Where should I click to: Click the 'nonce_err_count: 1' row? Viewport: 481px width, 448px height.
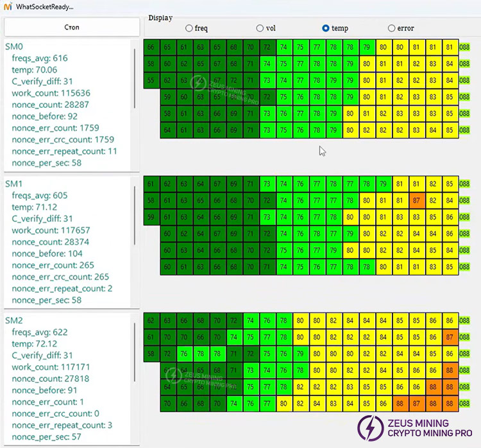47,402
